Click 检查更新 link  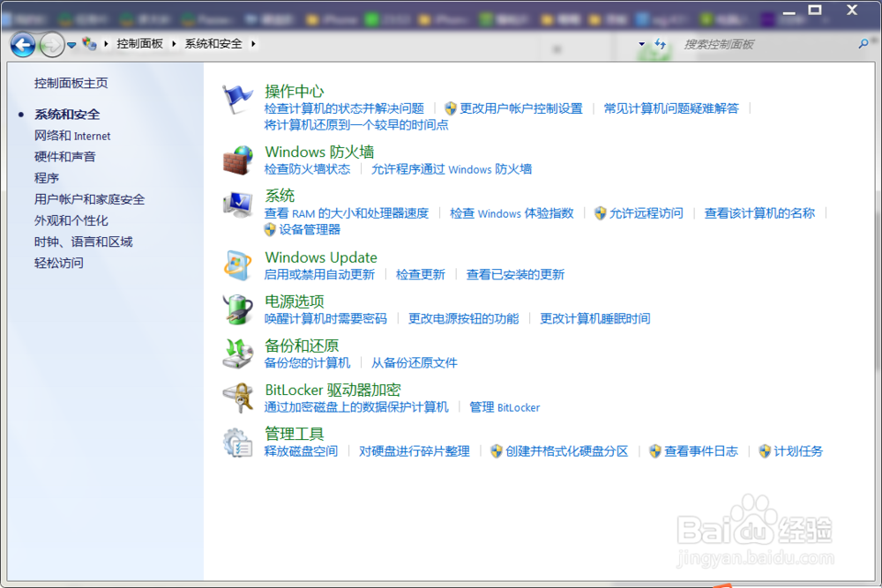[x=420, y=274]
